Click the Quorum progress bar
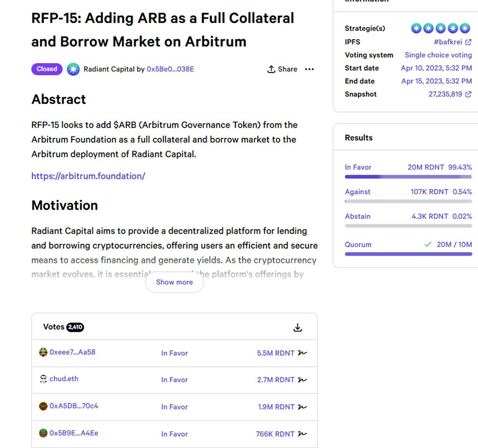The image size is (478, 448). tap(408, 254)
